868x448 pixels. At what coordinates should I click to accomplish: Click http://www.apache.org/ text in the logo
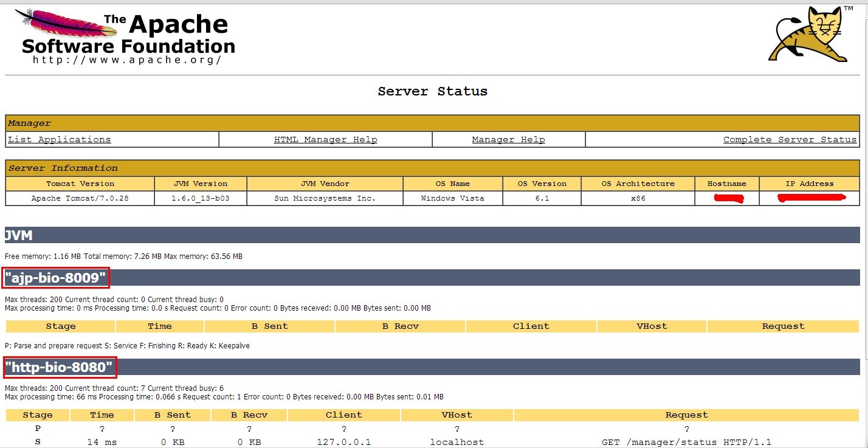pyautogui.click(x=126, y=60)
